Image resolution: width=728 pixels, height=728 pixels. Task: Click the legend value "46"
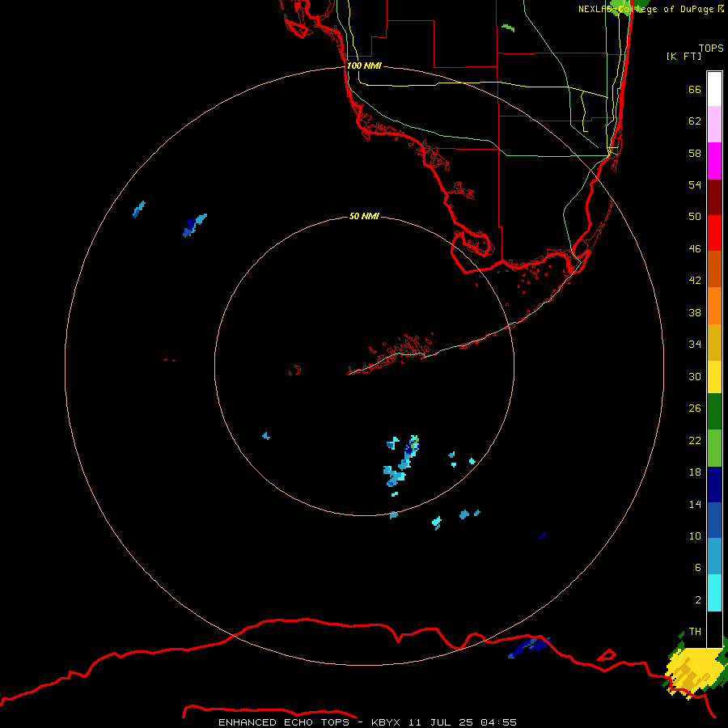pyautogui.click(x=695, y=249)
